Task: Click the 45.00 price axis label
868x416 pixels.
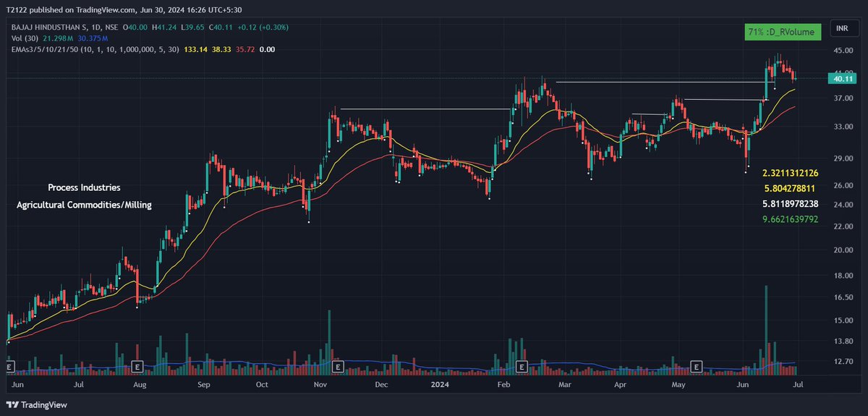Action: [843, 51]
